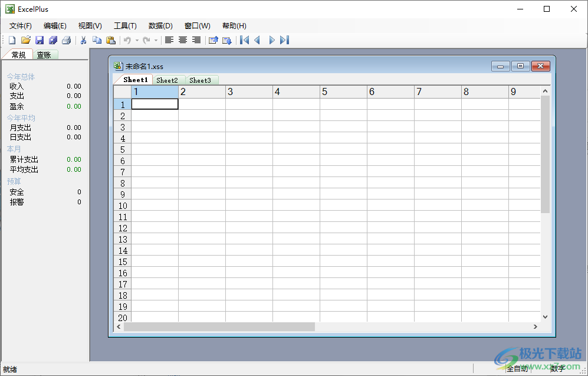The height and width of the screenshot is (376, 588).
Task: Open the 工具(T) menu
Action: tap(125, 26)
